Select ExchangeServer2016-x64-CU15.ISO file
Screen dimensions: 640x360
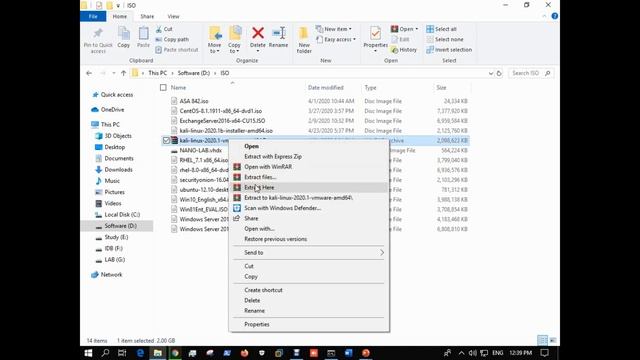[x=222, y=121]
